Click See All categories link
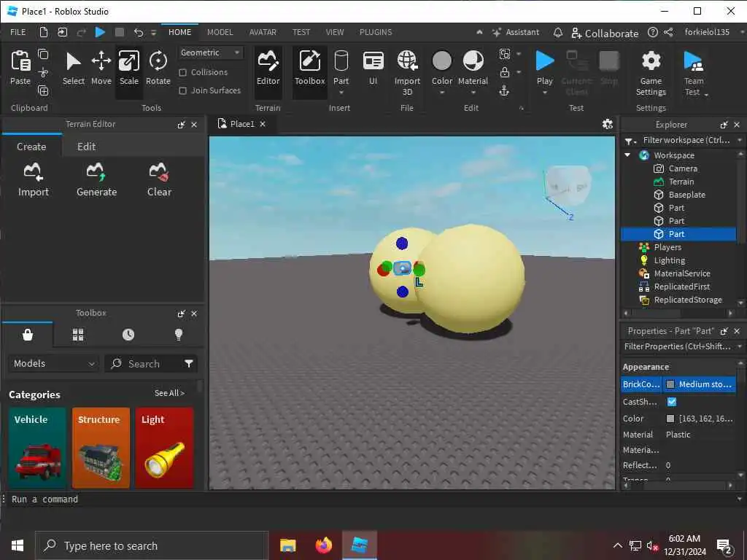Viewport: 747px width, 560px height. coord(169,393)
